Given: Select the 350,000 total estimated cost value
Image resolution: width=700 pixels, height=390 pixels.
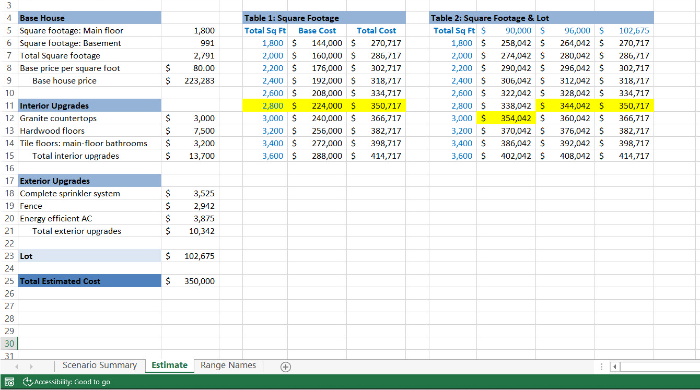Looking at the screenshot, I should click(191, 281).
